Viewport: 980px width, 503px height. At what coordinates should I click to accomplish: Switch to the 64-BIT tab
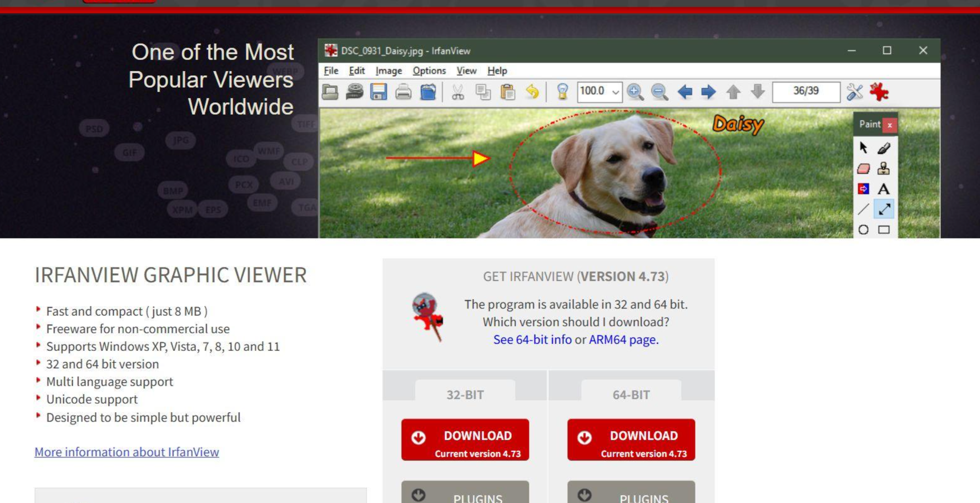[x=631, y=390]
